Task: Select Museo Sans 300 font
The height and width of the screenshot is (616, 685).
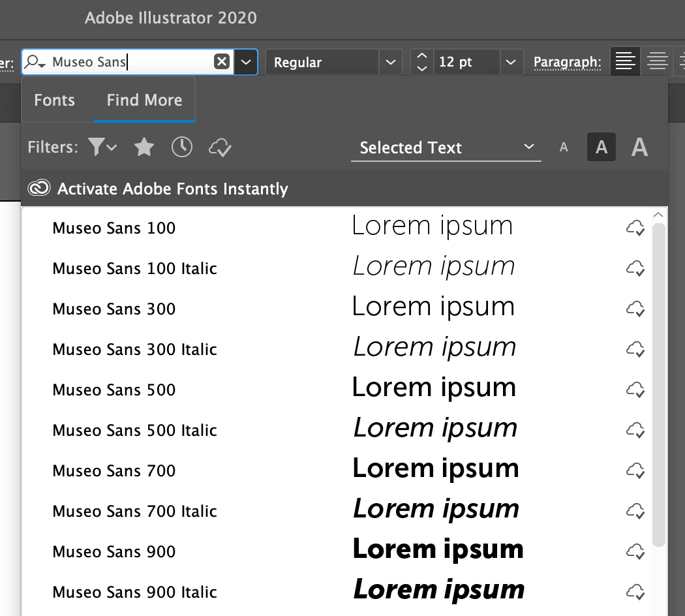Action: pyautogui.click(x=114, y=309)
